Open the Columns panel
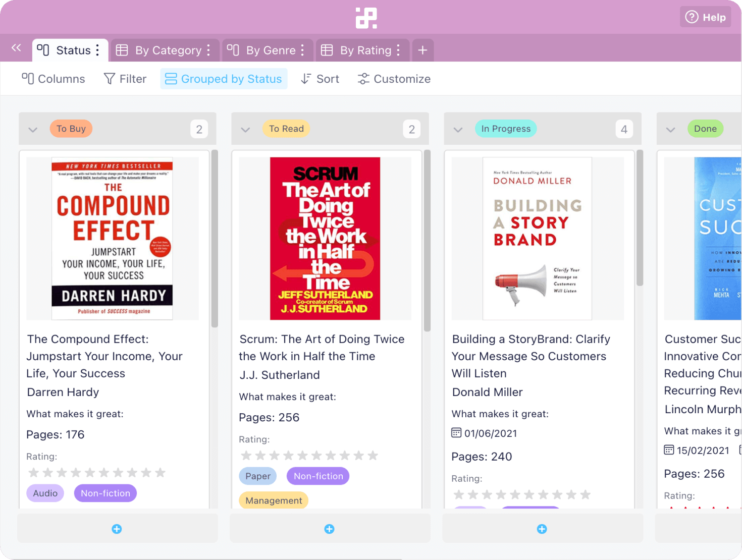The image size is (742, 560). point(53,79)
